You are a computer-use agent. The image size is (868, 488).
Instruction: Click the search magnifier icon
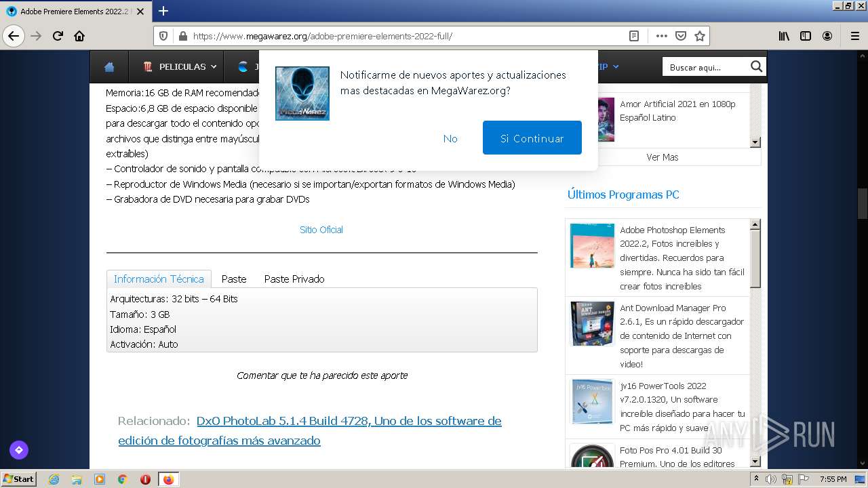(x=757, y=66)
